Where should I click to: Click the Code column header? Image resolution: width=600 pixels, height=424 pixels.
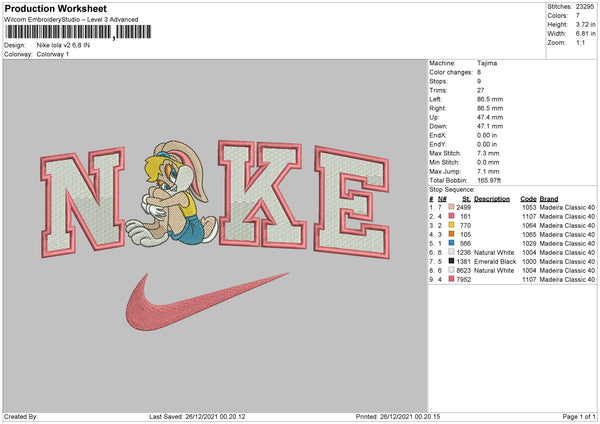[x=528, y=197]
